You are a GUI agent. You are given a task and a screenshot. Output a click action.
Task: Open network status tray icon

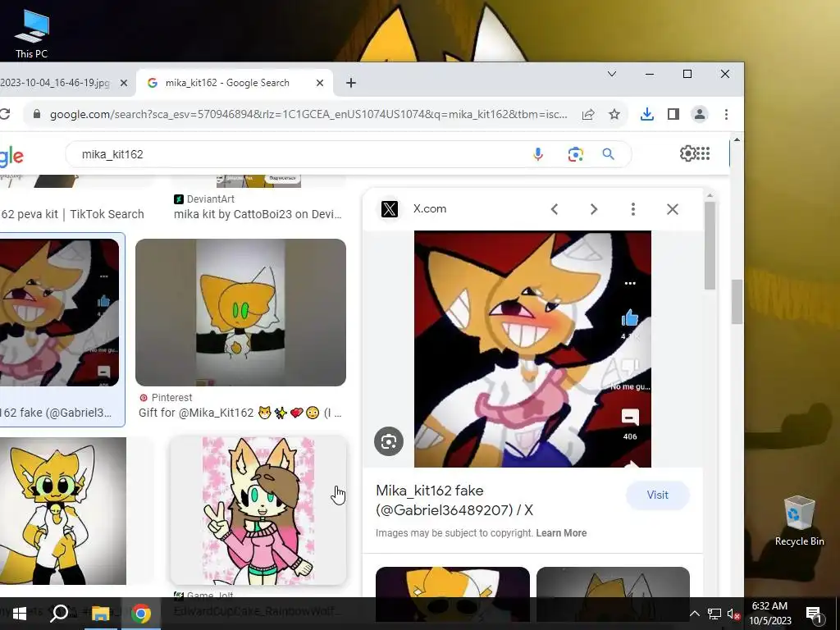pos(714,614)
